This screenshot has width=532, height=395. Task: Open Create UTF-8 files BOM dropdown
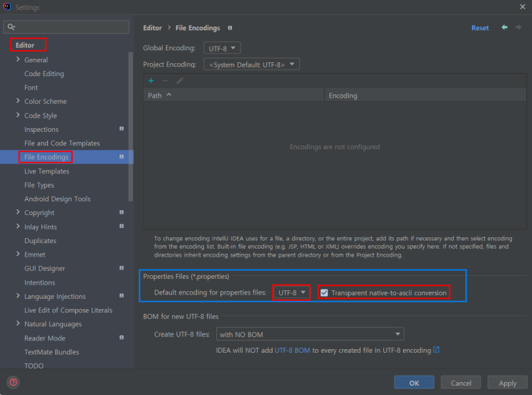(310, 334)
